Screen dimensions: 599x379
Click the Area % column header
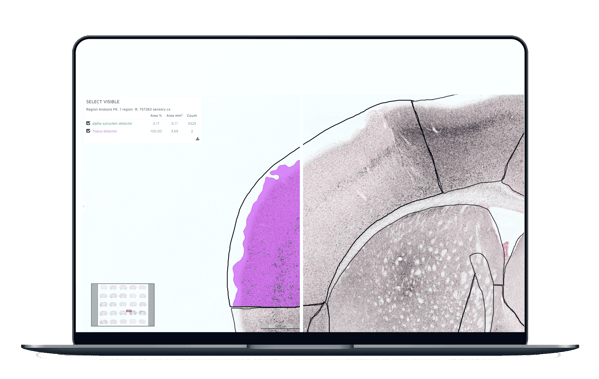click(x=156, y=115)
